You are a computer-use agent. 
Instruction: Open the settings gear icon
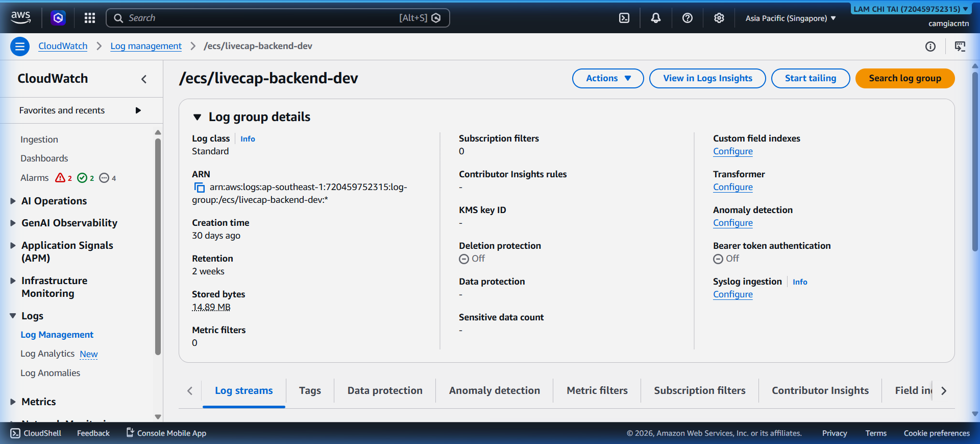click(719, 18)
